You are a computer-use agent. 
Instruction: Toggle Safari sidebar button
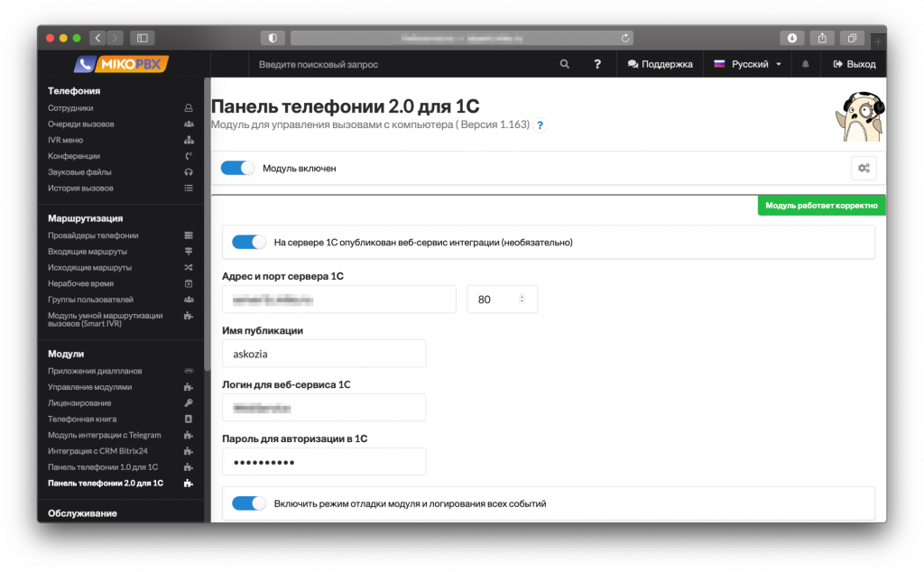(143, 38)
